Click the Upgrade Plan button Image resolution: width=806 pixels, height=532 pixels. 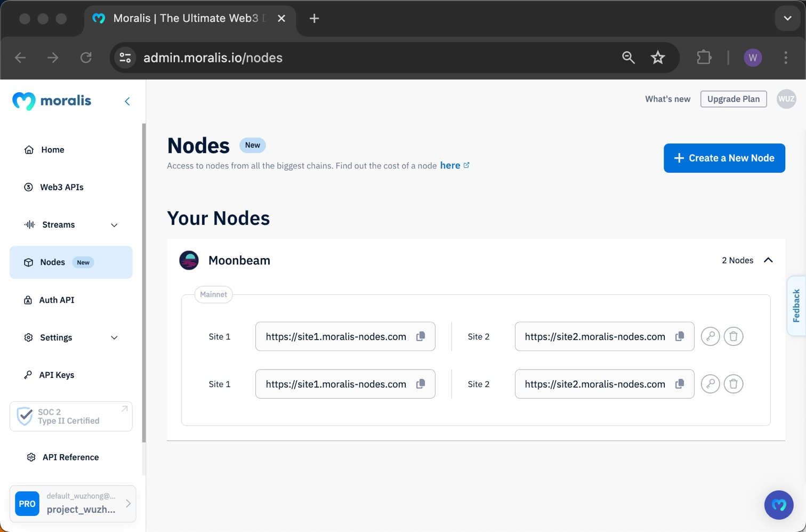point(734,99)
